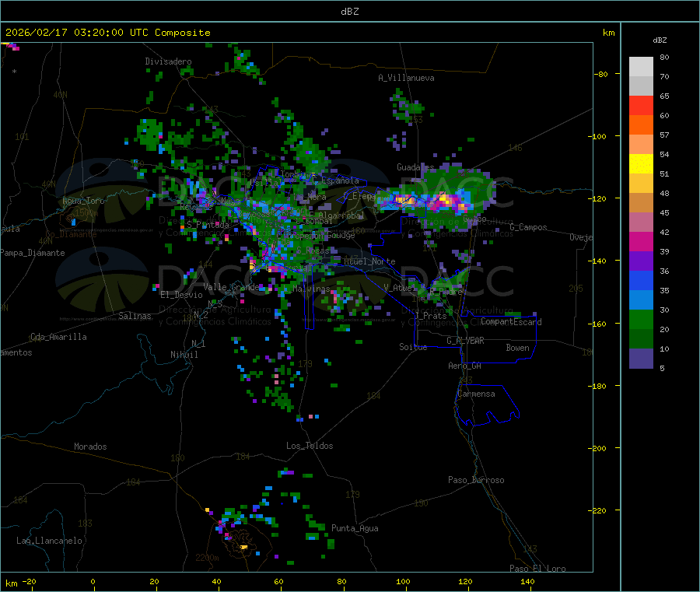The width and height of the screenshot is (700, 592).
Task: Click the dBZ label above the color legend
Action: (x=660, y=40)
